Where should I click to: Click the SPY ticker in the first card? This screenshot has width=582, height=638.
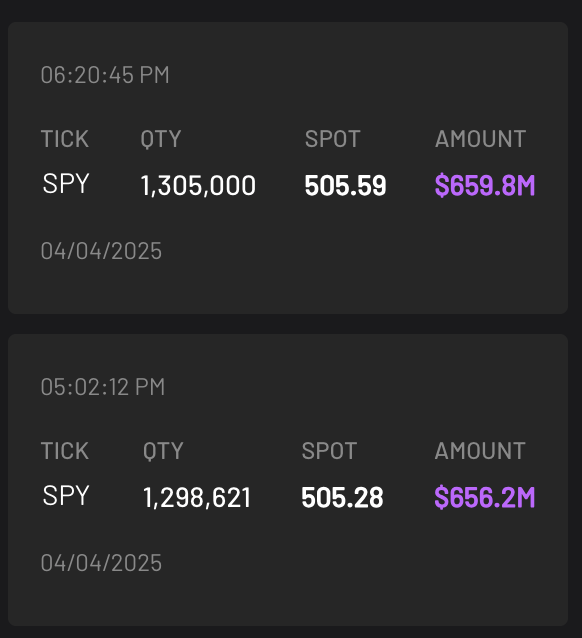point(66,184)
